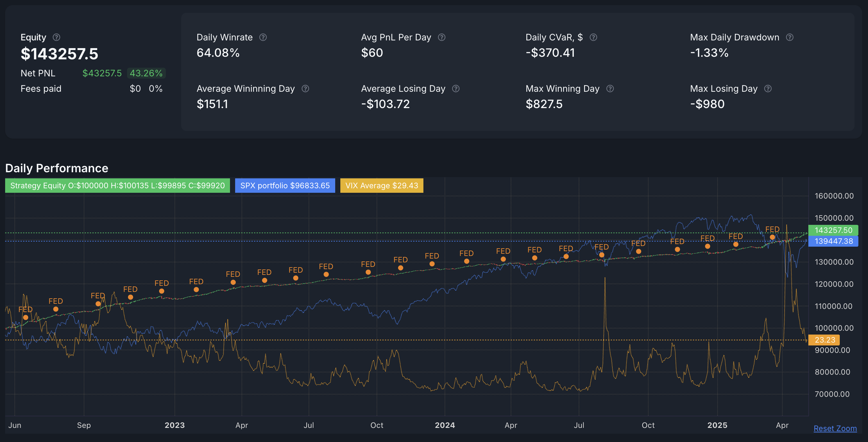Click Average Losing Day question mark icon

pyautogui.click(x=455, y=89)
